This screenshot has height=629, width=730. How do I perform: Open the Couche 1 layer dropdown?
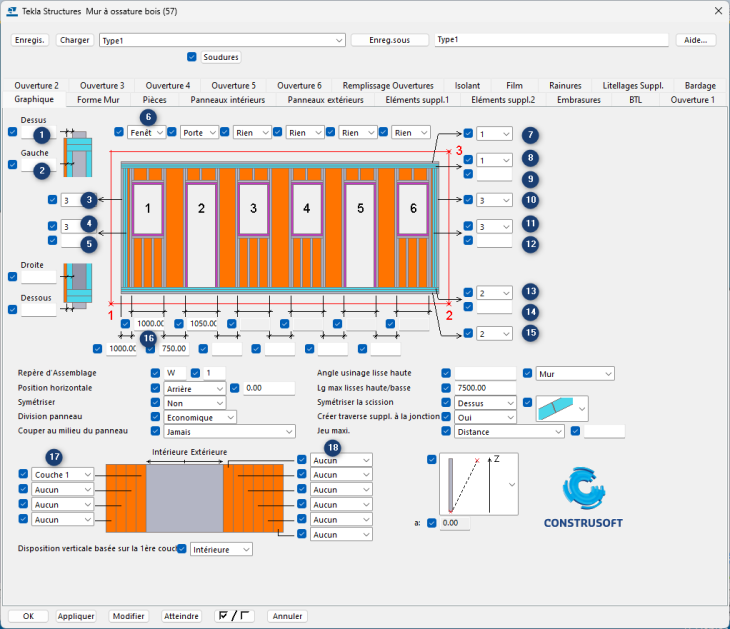point(63,474)
